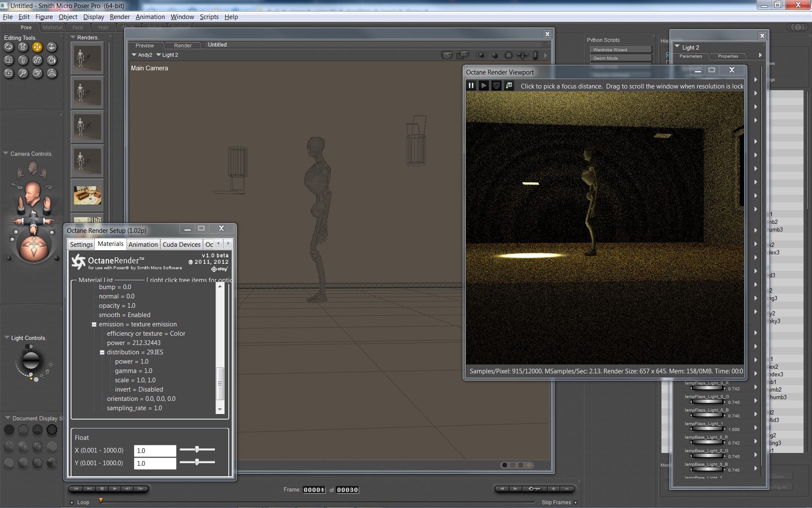Activate the magnifier zoom tool
This screenshot has width=812, height=508.
pyautogui.click(x=23, y=73)
